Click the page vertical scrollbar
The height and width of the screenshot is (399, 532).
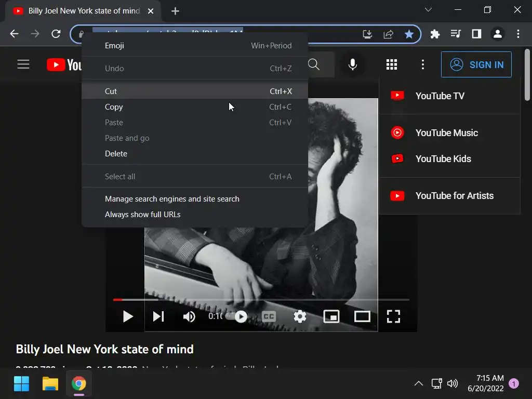pos(527,75)
